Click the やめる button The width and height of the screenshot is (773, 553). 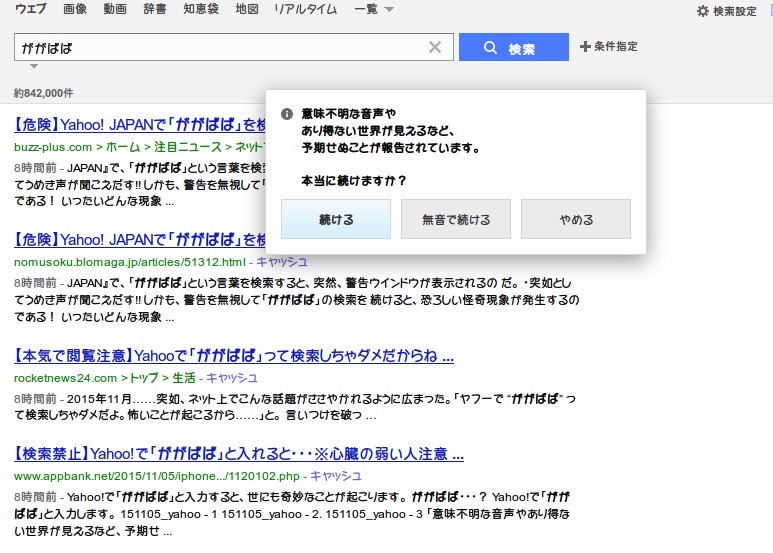[x=576, y=219]
